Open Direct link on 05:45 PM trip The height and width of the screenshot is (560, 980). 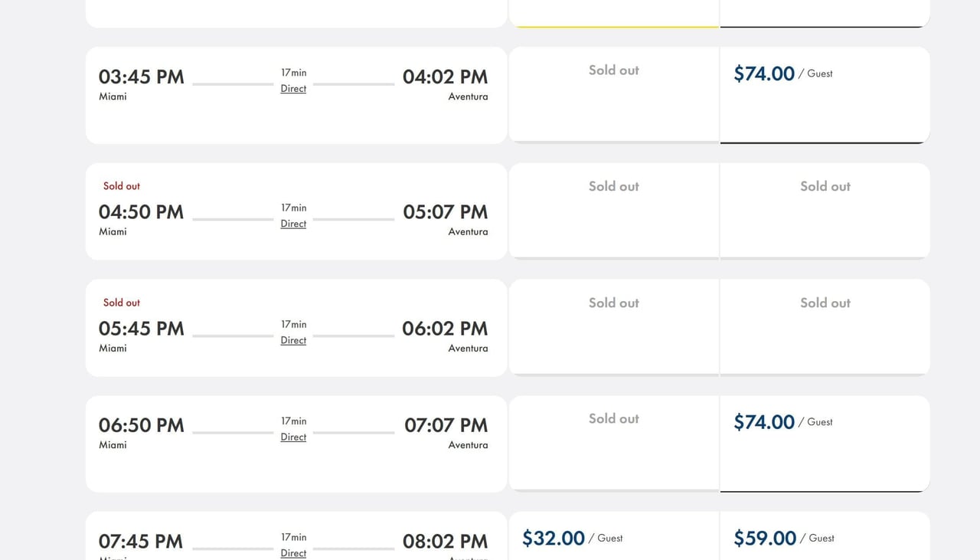[293, 340]
